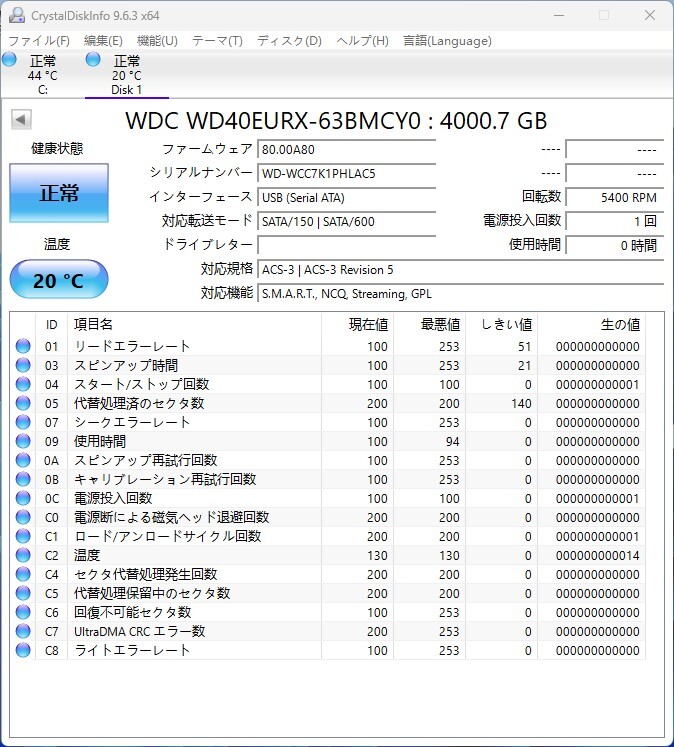
Task: Select the C: drive tab showing 44 °C
Action: (42, 75)
